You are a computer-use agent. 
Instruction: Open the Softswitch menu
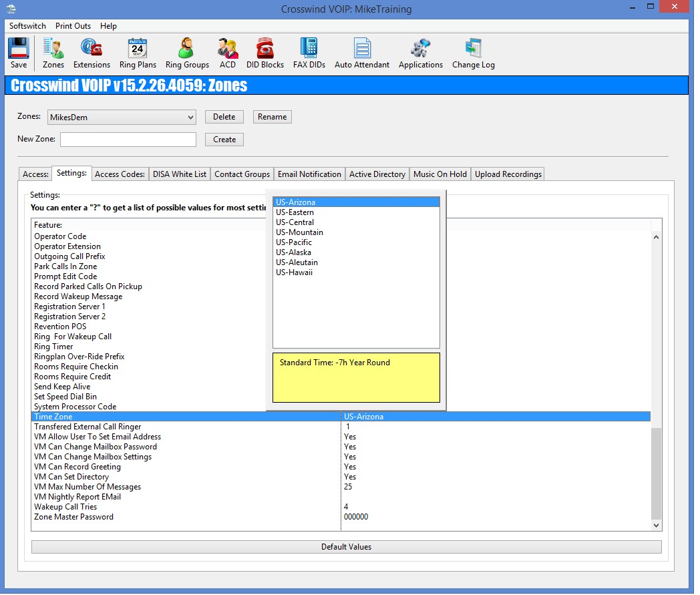[x=27, y=26]
